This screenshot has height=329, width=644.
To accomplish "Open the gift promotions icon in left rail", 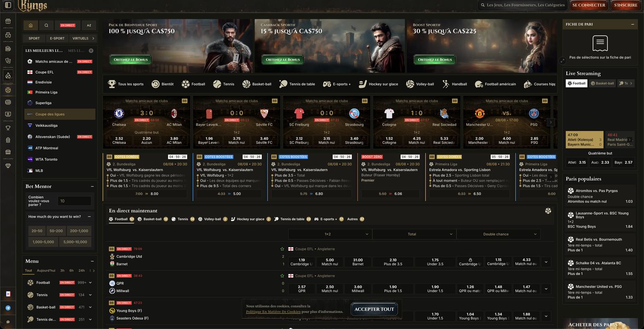I will pos(8,21).
